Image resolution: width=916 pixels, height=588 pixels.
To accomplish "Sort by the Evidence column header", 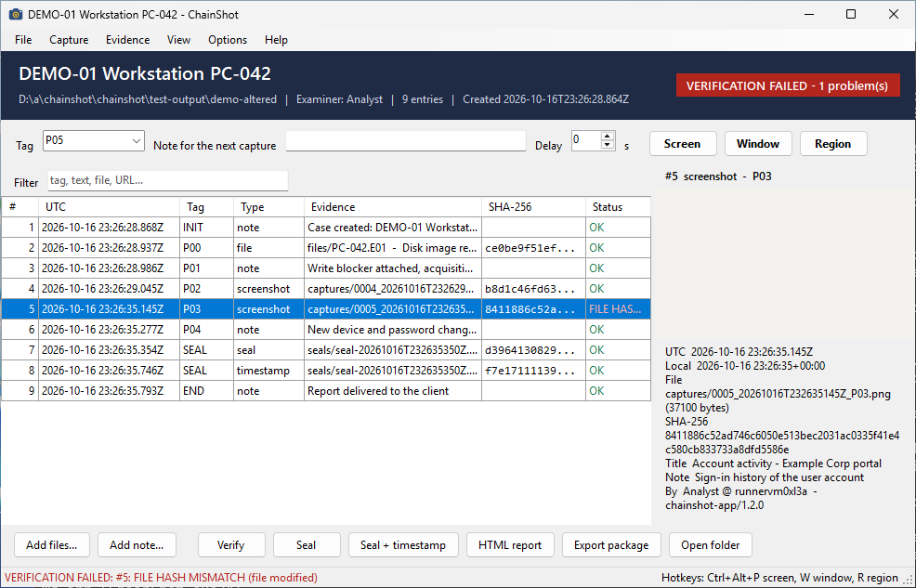I will 393,207.
